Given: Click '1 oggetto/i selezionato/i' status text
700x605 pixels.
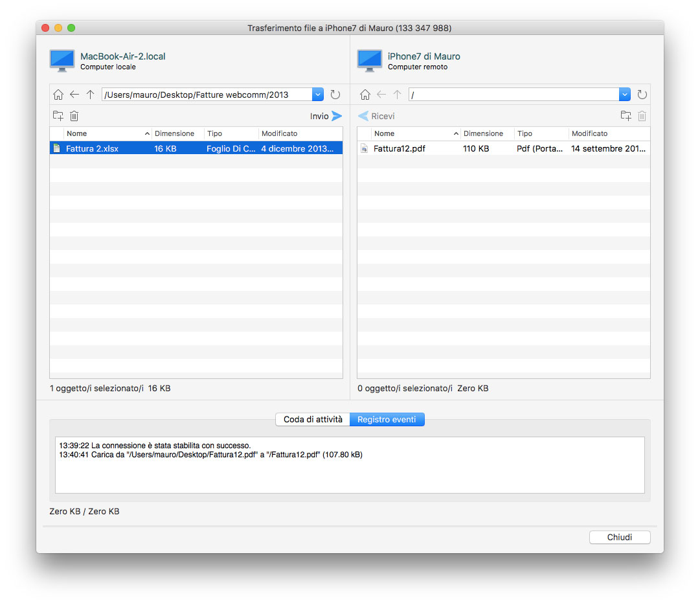Looking at the screenshot, I should tap(97, 389).
